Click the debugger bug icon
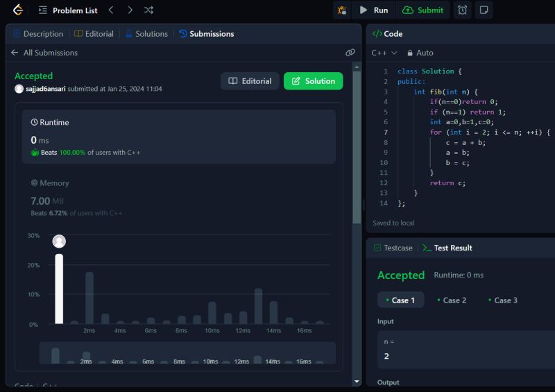Image resolution: width=555 pixels, height=392 pixels. pyautogui.click(x=342, y=10)
